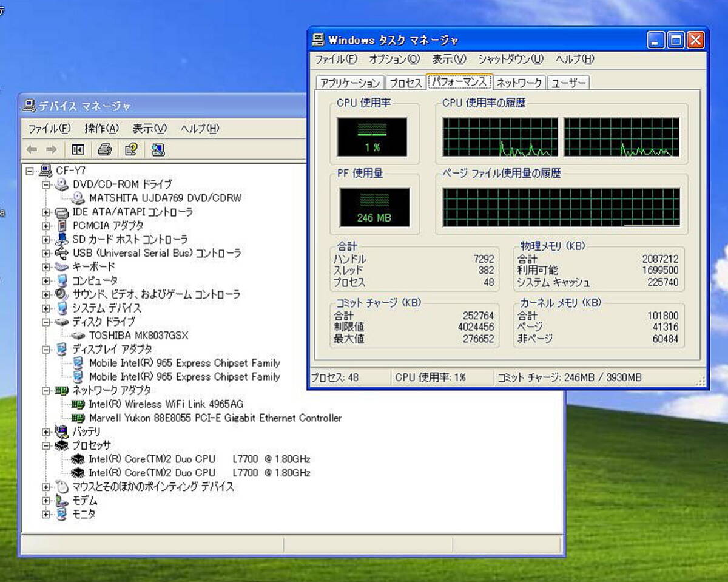Click the USB コントローラ category icon

pyautogui.click(x=62, y=253)
